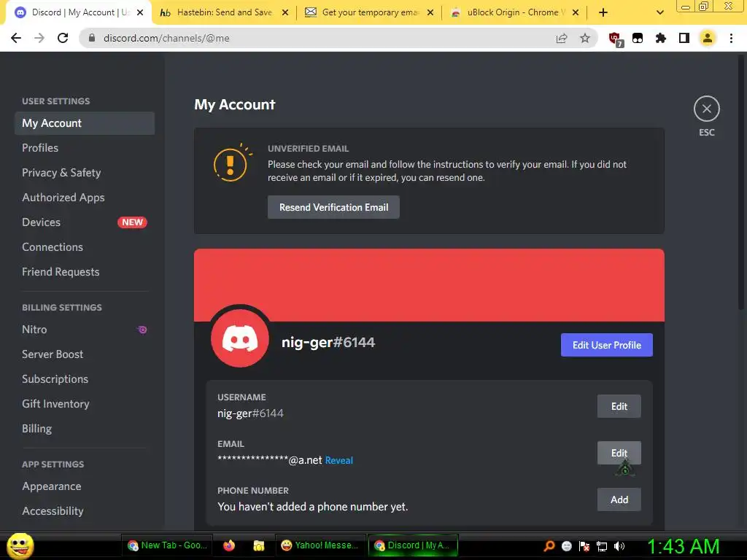
Task: Share this page via the share icon
Action: [x=562, y=38]
